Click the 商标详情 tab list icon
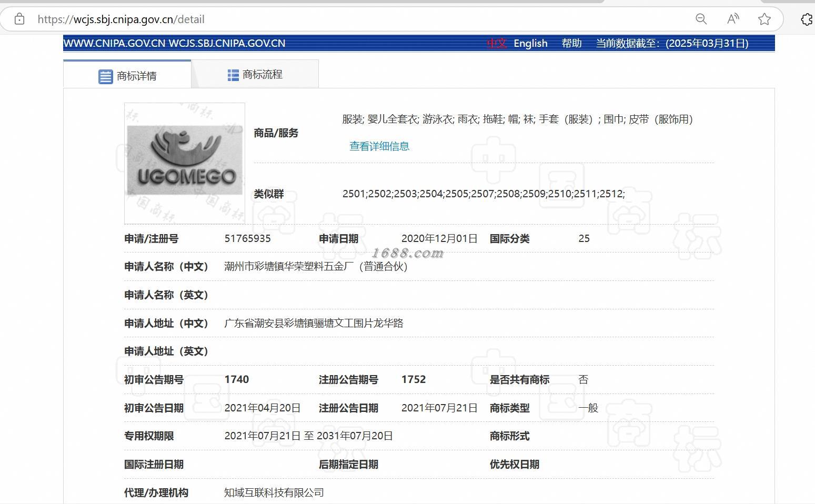 click(x=105, y=76)
